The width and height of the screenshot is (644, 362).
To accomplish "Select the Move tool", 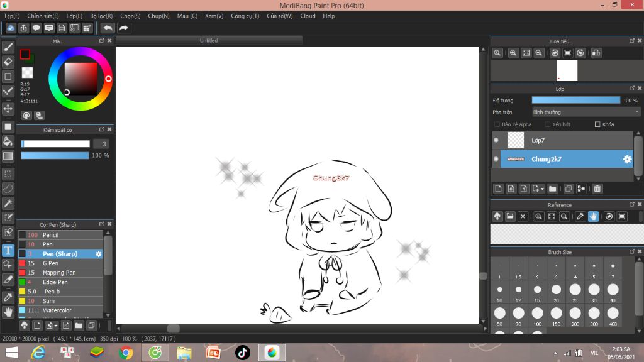I will point(8,109).
